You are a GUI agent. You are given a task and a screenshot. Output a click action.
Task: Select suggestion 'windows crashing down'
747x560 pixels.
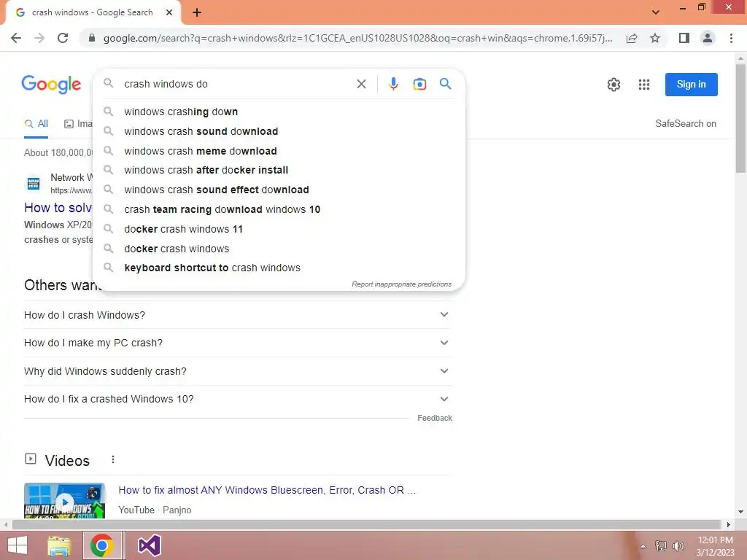tap(279, 112)
